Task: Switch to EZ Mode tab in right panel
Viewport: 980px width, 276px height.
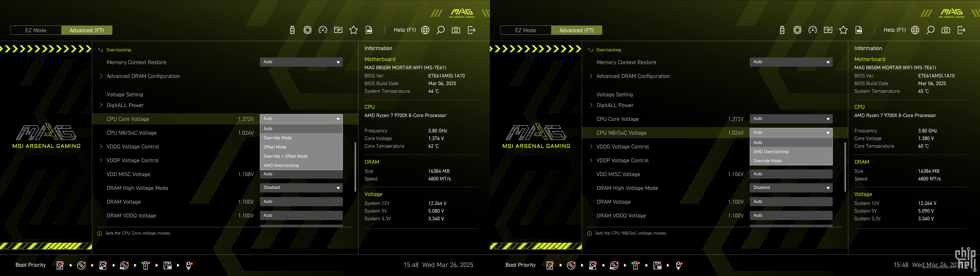Action: pyautogui.click(x=526, y=30)
